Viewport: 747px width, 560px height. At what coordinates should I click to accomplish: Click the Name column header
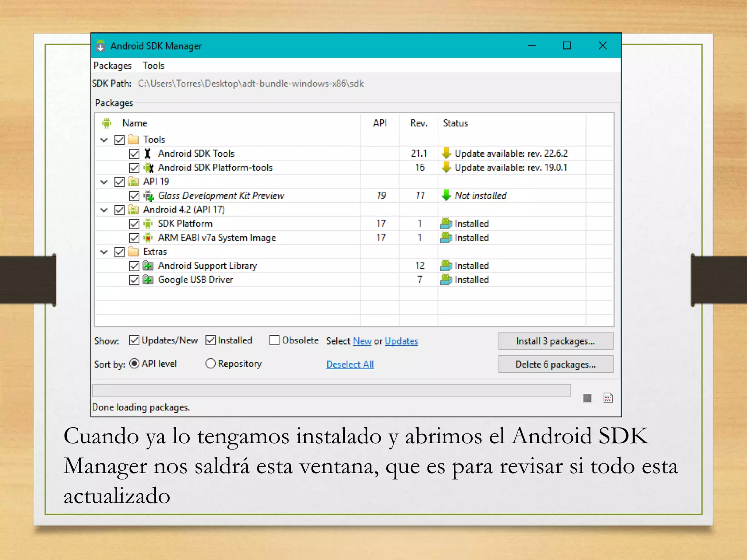[x=135, y=123]
